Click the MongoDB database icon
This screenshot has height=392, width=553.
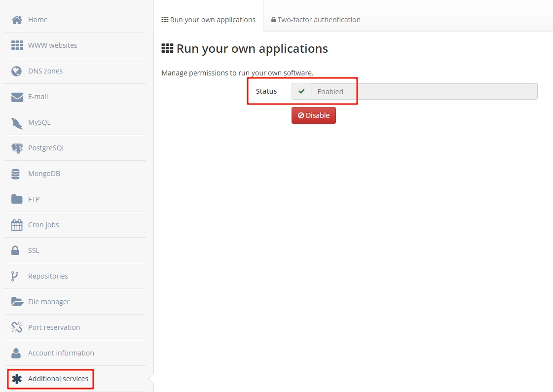click(x=16, y=174)
